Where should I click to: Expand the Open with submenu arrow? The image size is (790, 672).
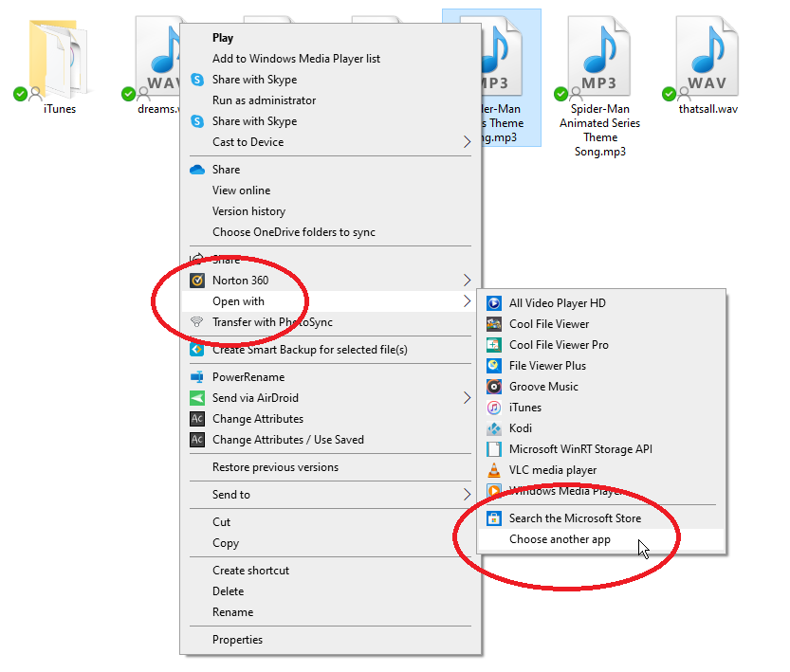pos(467,301)
